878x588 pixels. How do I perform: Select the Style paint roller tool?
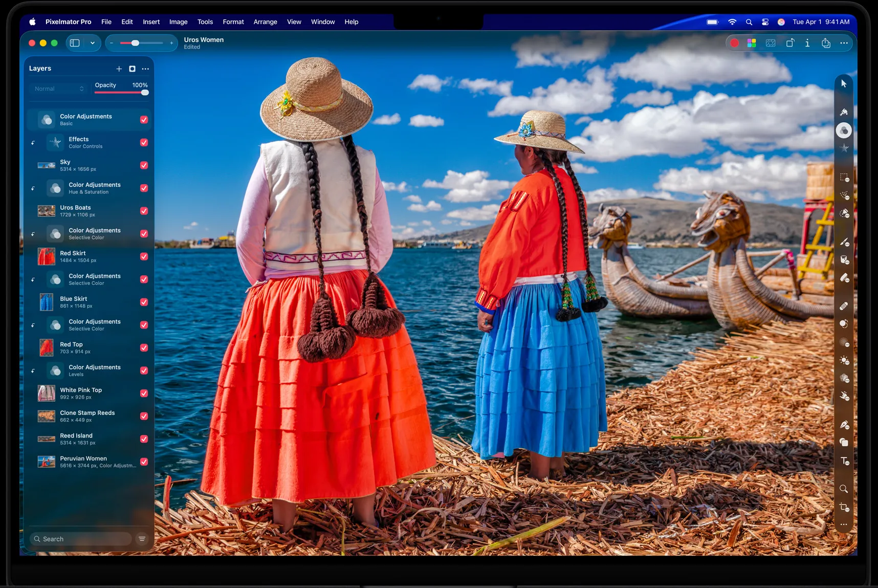pos(844,112)
